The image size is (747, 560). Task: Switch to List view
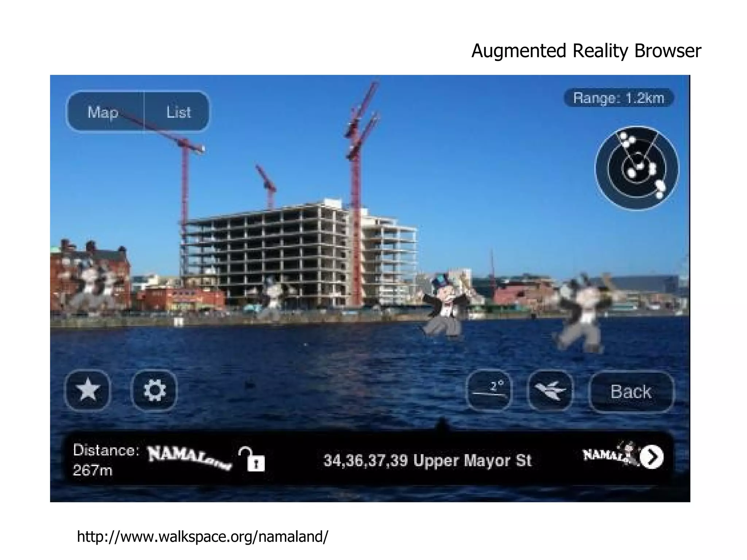click(x=178, y=112)
